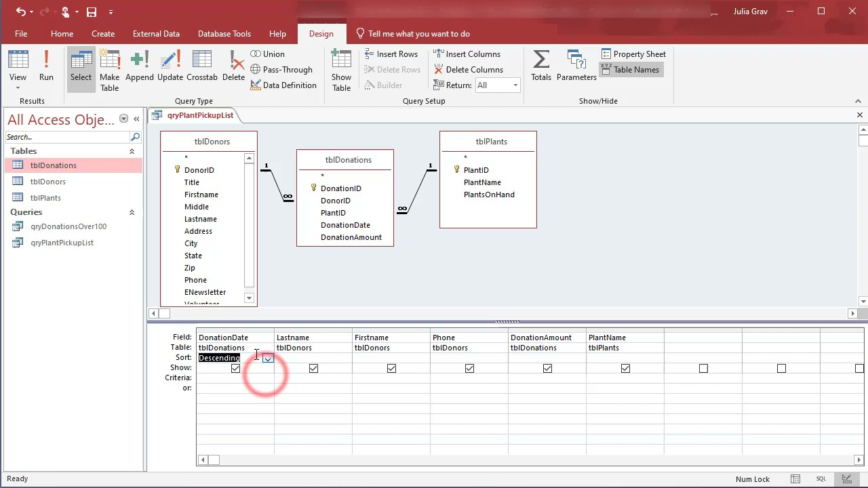Image resolution: width=868 pixels, height=488 pixels.
Task: Open the View button in Results group
Action: 18,70
